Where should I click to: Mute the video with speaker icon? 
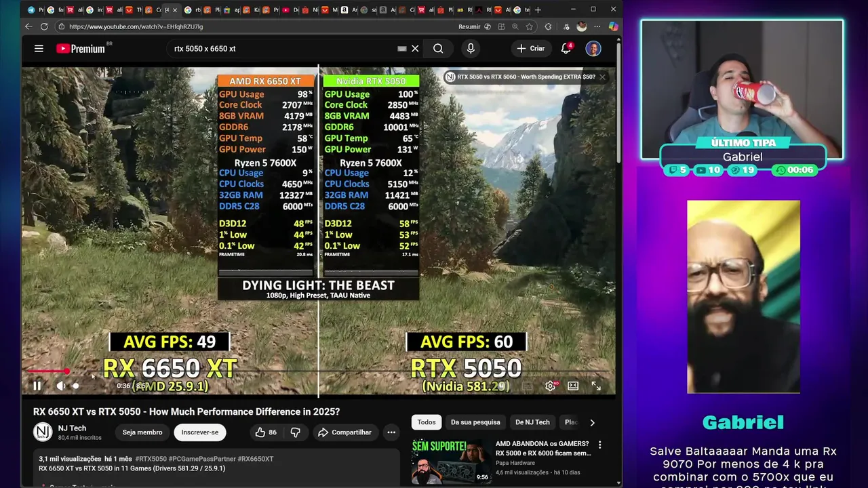coord(60,386)
